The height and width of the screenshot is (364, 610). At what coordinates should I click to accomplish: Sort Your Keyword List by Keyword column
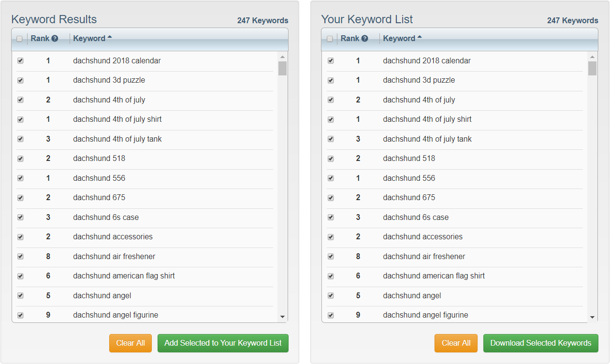coord(399,39)
